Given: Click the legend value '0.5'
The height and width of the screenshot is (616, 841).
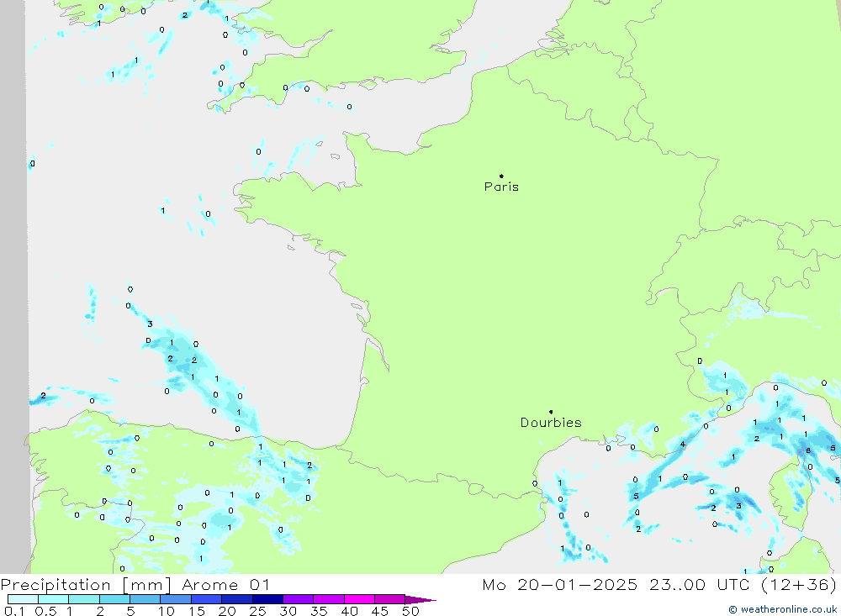Looking at the screenshot, I should (x=45, y=611).
